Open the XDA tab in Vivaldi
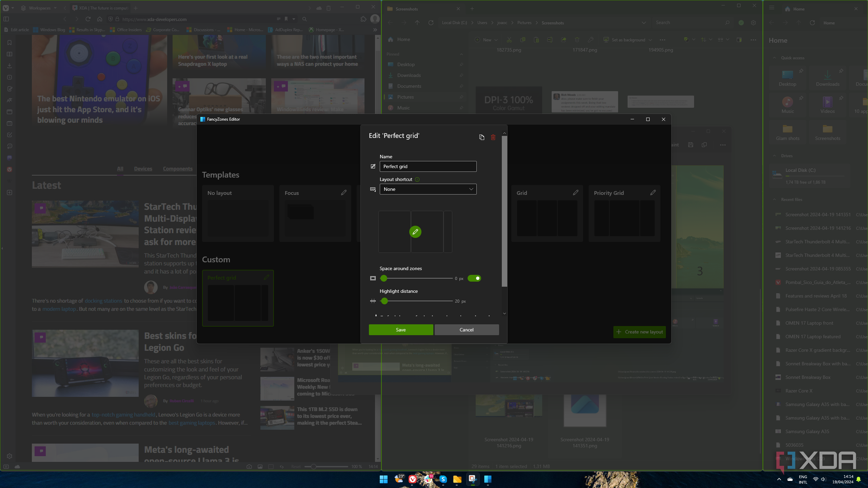Image resolution: width=868 pixels, height=488 pixels. coord(100,8)
